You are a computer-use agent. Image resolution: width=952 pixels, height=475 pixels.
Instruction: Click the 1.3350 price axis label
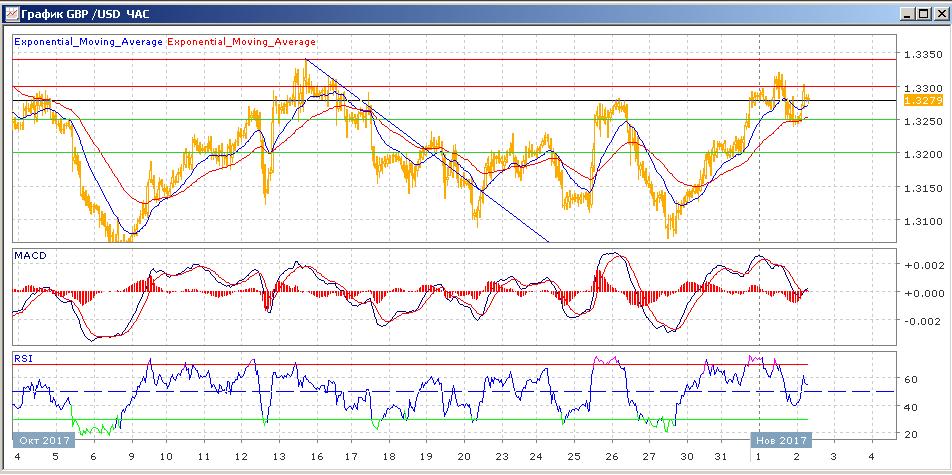pos(919,55)
